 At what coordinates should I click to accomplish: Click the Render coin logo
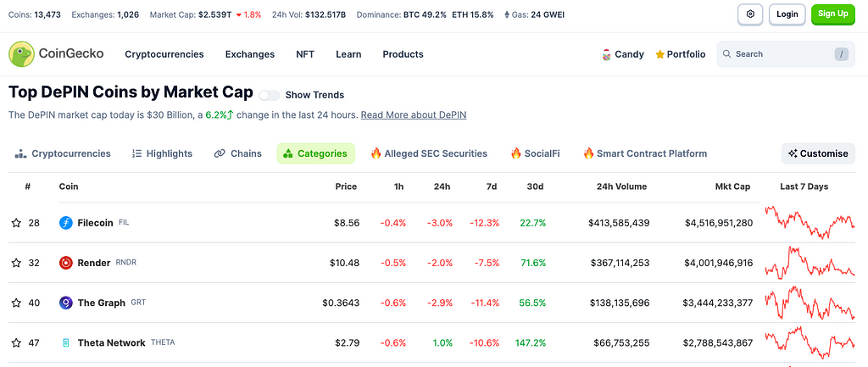click(66, 263)
